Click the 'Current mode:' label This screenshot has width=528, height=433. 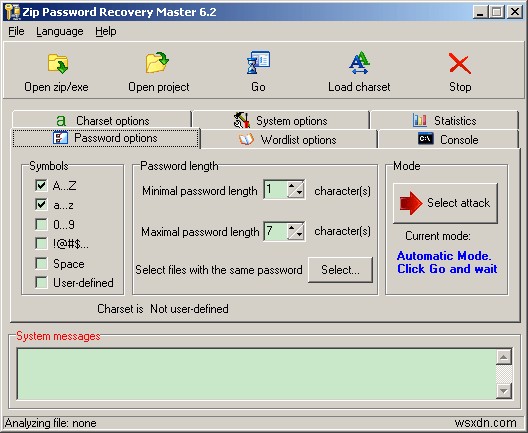(x=438, y=236)
